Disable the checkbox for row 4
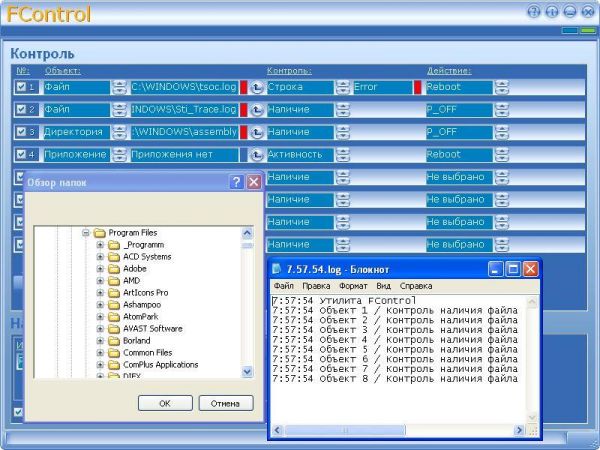This screenshot has height=450, width=600. point(21,155)
